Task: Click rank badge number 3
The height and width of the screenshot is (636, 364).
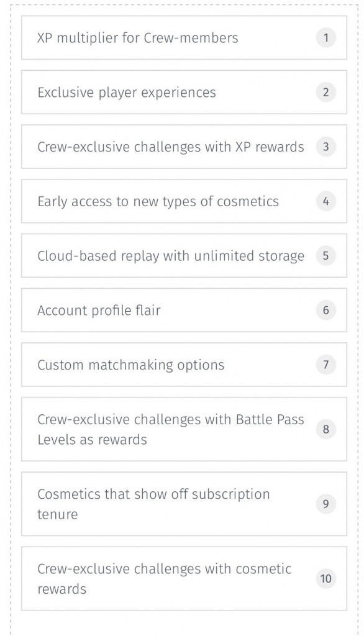Action: (x=326, y=147)
